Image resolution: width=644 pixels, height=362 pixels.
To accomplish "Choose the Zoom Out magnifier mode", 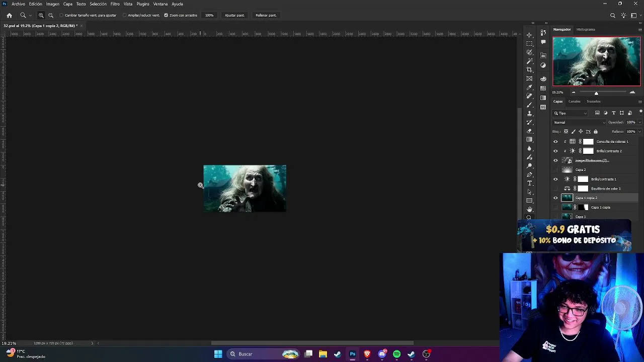I will tap(51, 15).
